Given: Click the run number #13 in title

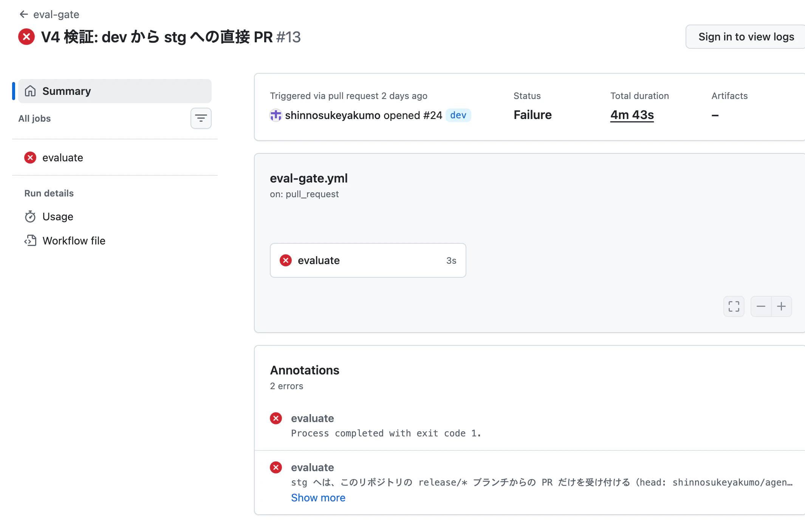Looking at the screenshot, I should (288, 37).
